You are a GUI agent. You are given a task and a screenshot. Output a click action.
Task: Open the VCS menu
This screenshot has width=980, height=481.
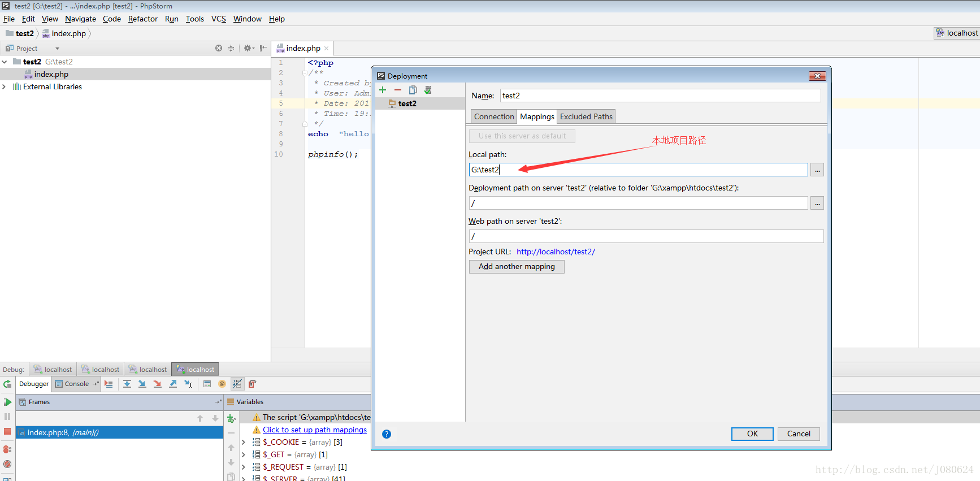click(219, 19)
